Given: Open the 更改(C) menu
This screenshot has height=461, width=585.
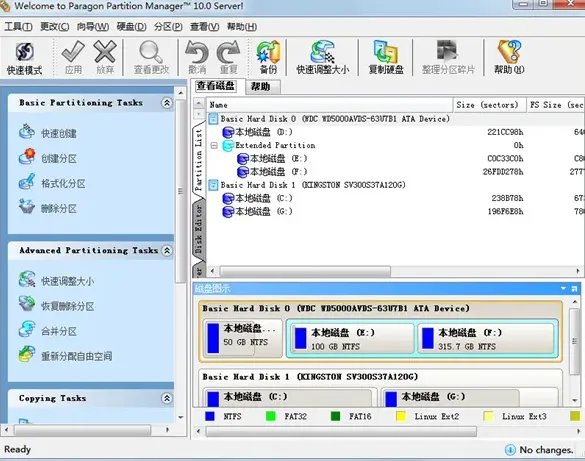Looking at the screenshot, I should pyautogui.click(x=55, y=26).
